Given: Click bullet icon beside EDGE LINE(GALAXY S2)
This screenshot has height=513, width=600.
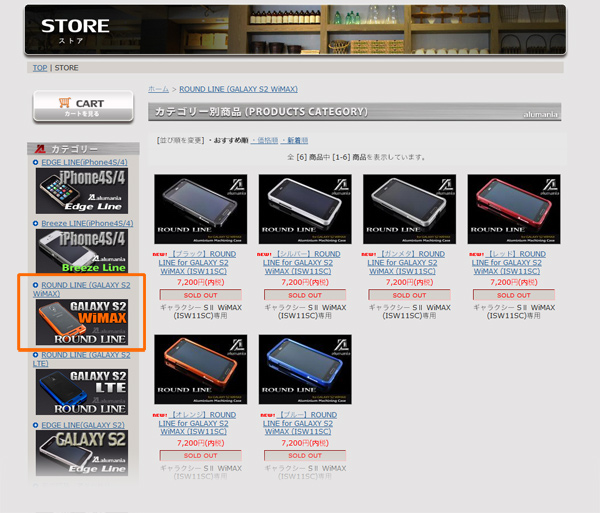Looking at the screenshot, I should pos(36,425).
